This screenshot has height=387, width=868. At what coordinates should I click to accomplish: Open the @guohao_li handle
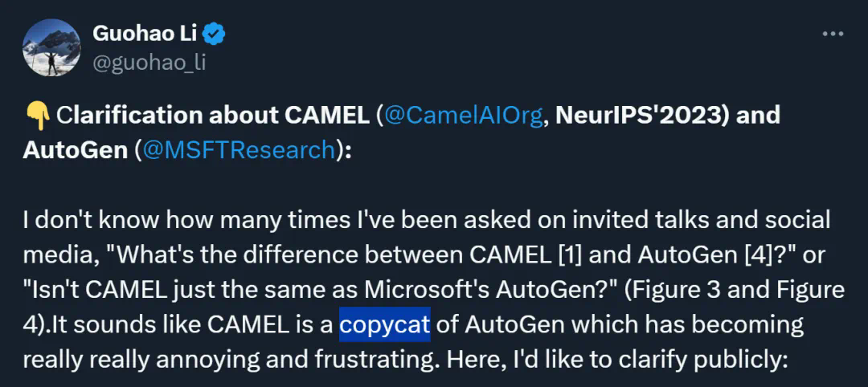point(149,62)
